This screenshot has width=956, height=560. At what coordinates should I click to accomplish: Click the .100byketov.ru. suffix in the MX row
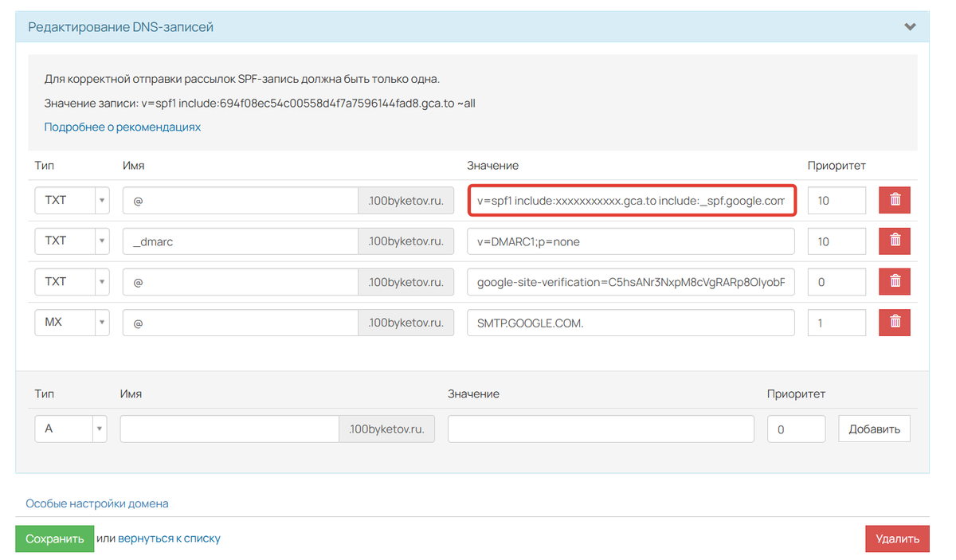pyautogui.click(x=406, y=322)
